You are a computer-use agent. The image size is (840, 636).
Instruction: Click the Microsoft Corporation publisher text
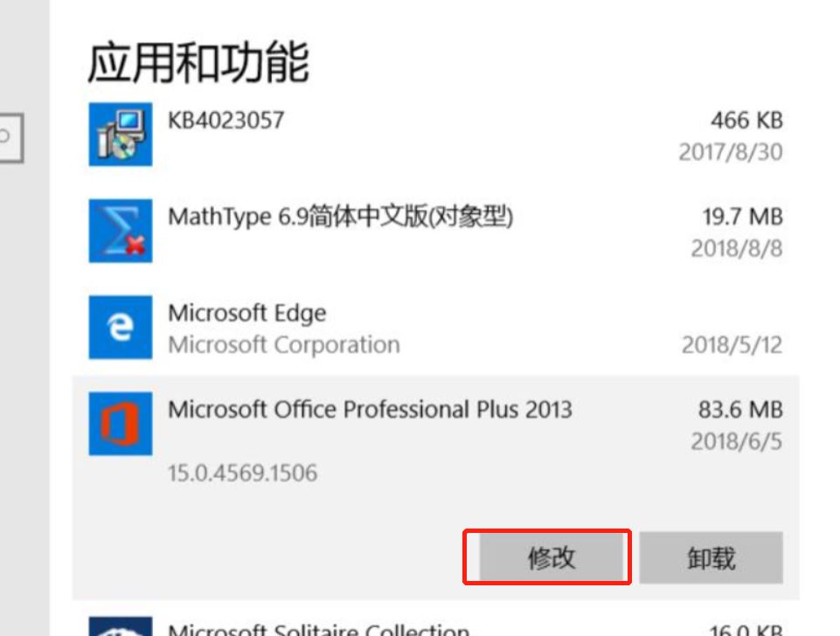tap(283, 345)
